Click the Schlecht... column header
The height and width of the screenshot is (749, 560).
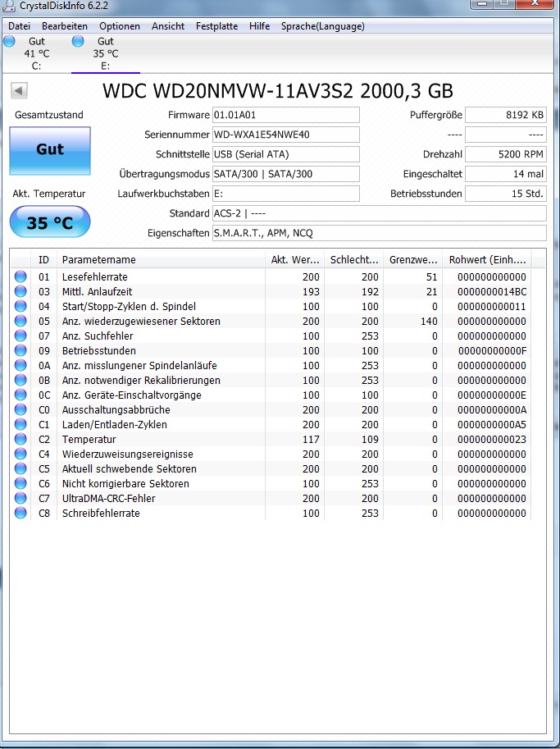353,260
